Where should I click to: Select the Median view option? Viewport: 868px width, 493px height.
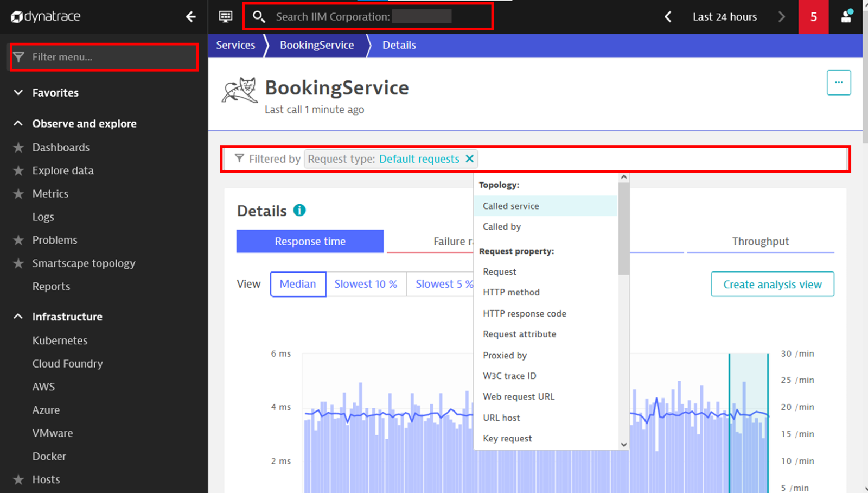(x=298, y=284)
